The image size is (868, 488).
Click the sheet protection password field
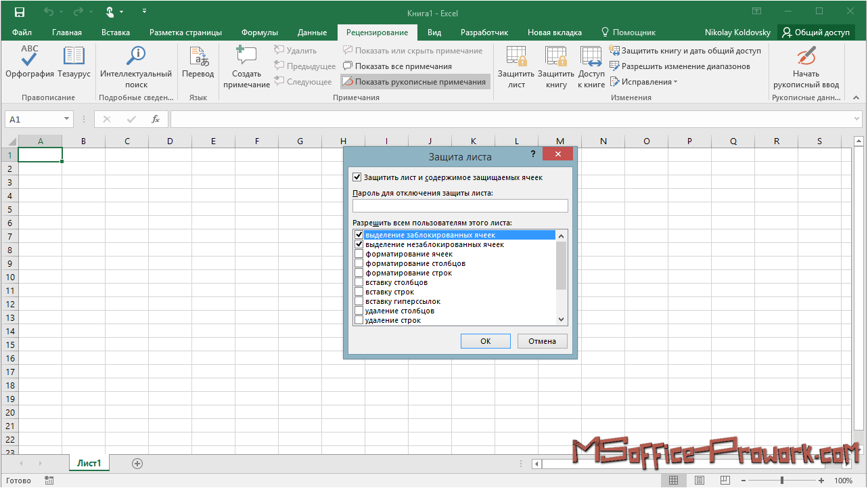pyautogui.click(x=460, y=206)
